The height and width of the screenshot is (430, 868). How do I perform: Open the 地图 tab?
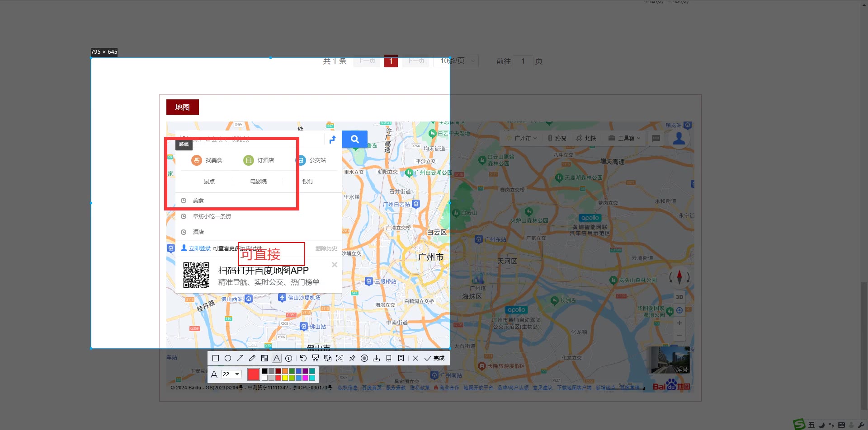click(183, 107)
